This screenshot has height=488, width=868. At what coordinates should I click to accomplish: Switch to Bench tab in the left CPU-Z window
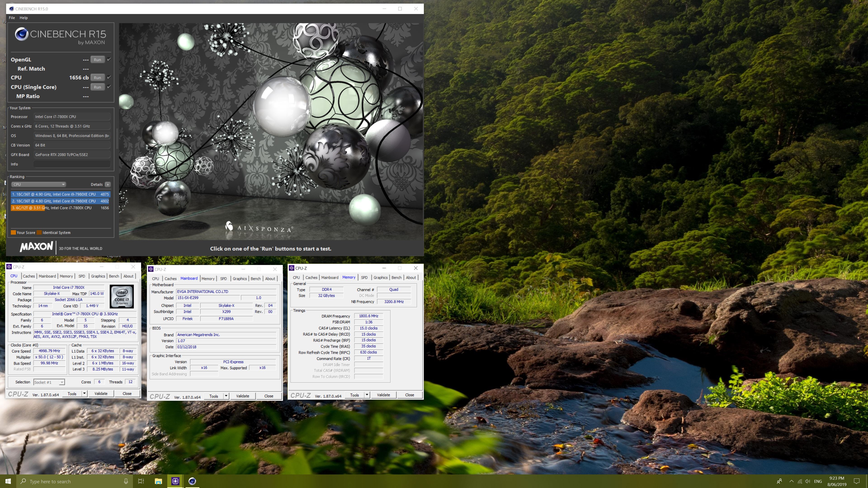(x=114, y=276)
